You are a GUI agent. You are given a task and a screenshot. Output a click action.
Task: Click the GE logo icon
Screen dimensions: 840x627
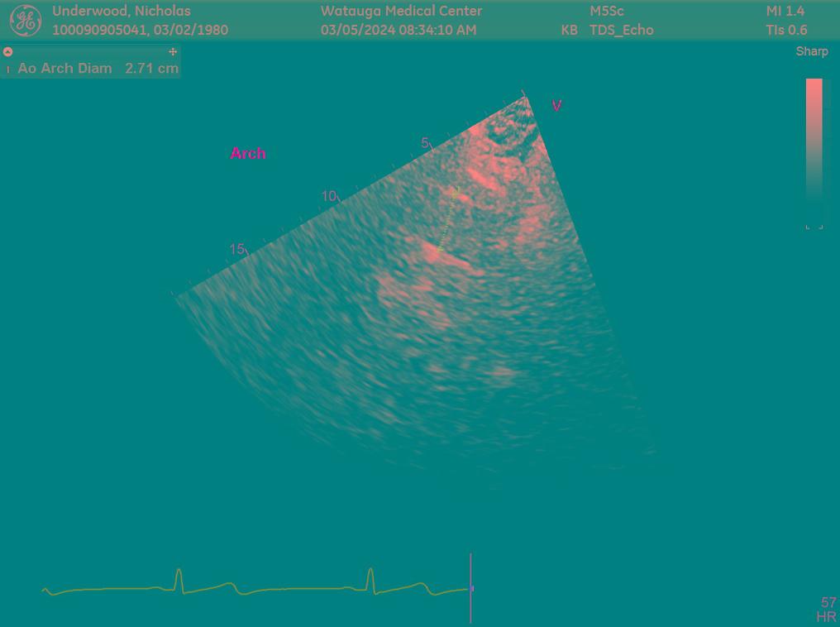click(25, 21)
